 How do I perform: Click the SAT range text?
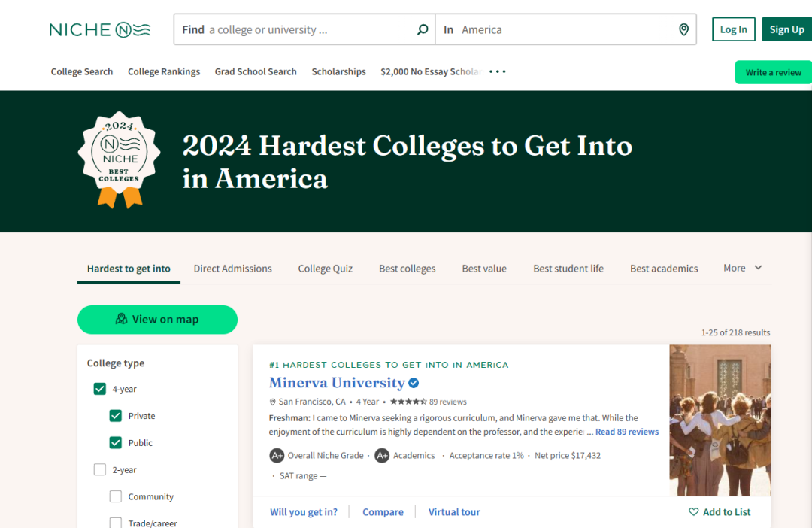point(303,475)
